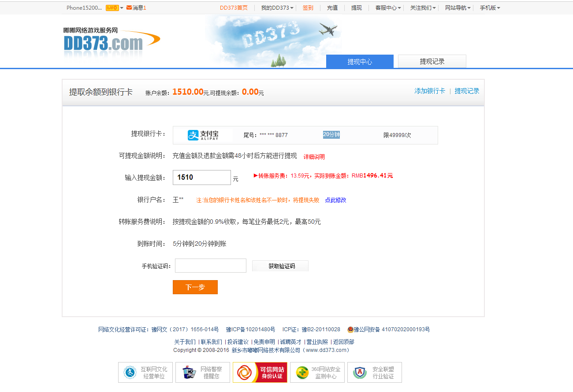The image size is (573, 392).
Task: Expand the 关注我们 dropdown
Action: point(423,7)
